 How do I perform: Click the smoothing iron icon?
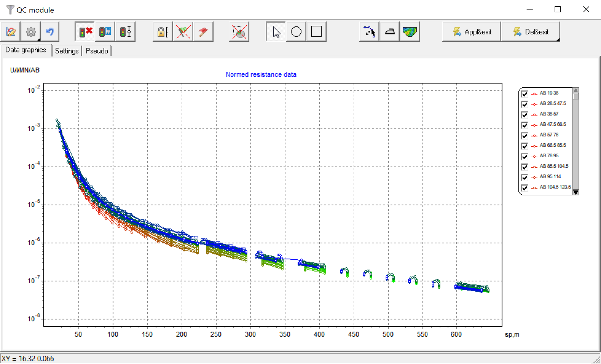pos(389,32)
